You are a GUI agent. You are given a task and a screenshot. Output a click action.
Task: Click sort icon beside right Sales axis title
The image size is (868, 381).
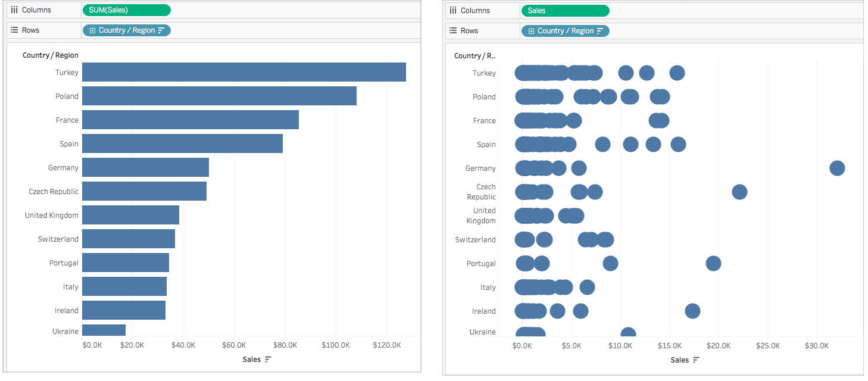(x=696, y=360)
